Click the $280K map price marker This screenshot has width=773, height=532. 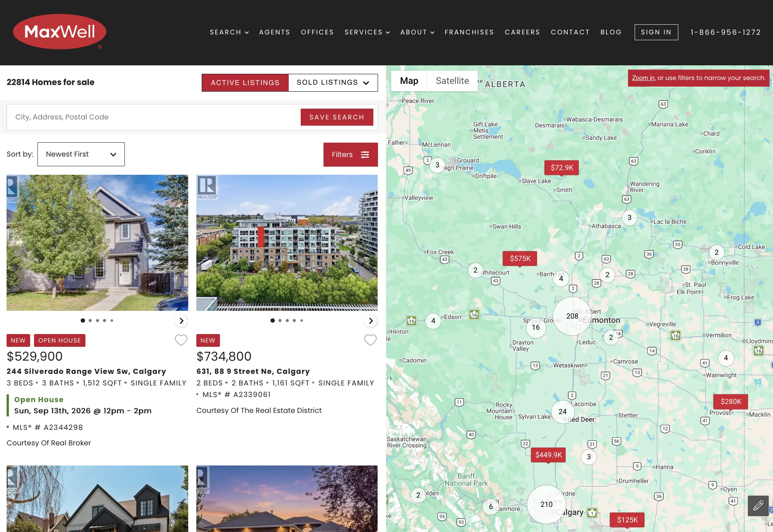[731, 402]
